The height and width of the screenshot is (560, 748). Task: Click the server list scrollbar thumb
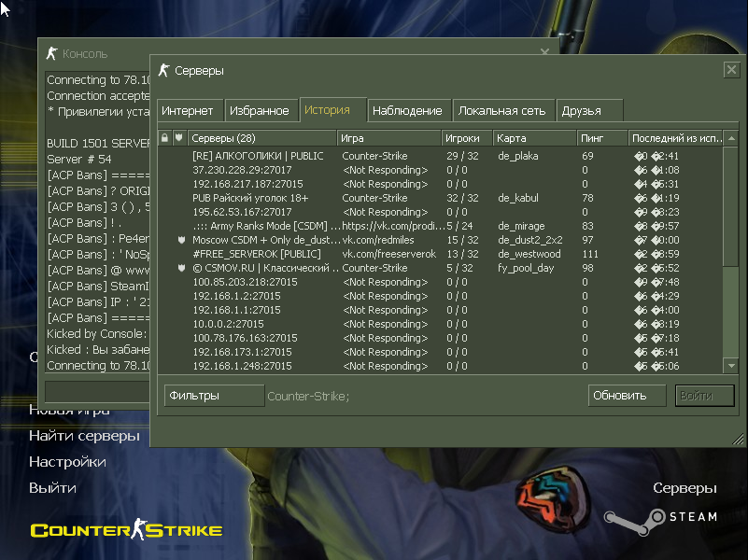click(731, 206)
